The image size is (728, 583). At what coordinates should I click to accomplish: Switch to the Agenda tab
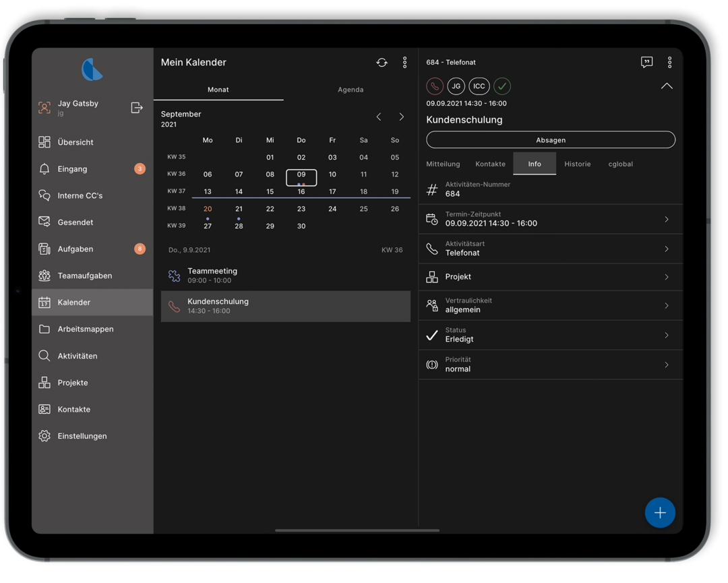pos(350,90)
